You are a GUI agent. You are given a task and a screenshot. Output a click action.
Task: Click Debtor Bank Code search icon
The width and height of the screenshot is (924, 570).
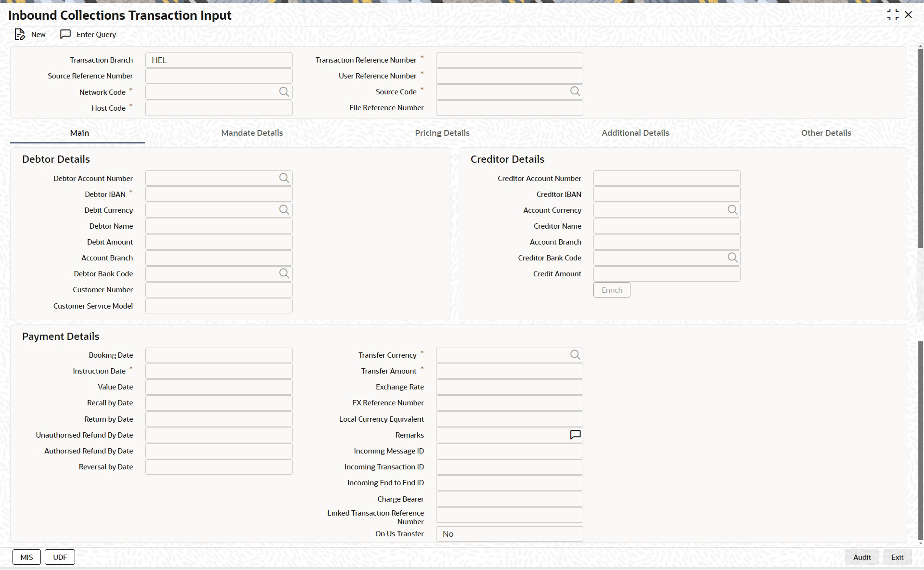point(284,273)
